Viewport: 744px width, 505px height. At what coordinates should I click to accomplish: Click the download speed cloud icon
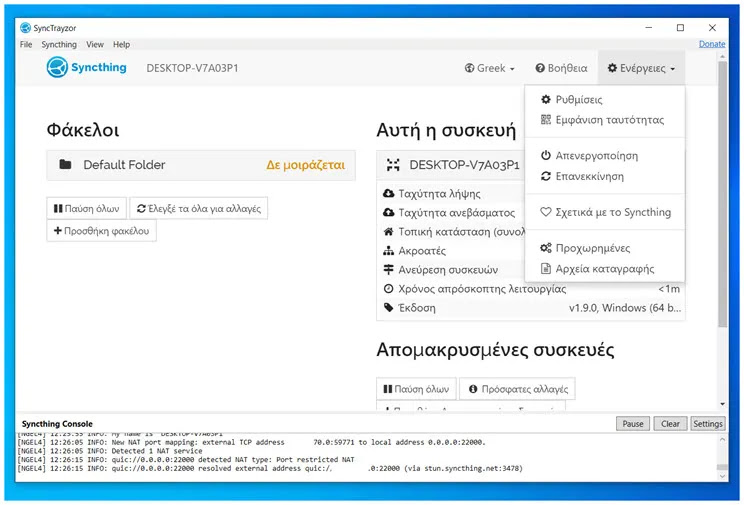389,193
